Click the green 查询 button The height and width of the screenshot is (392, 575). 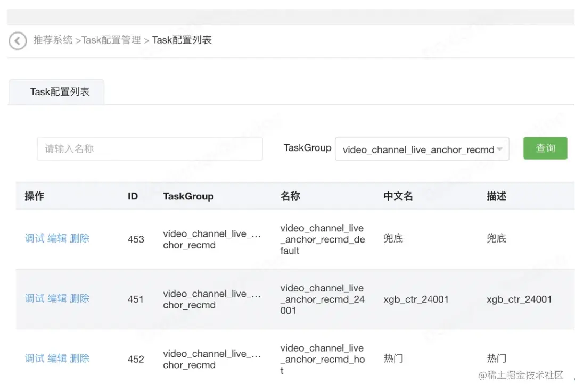[x=545, y=148]
